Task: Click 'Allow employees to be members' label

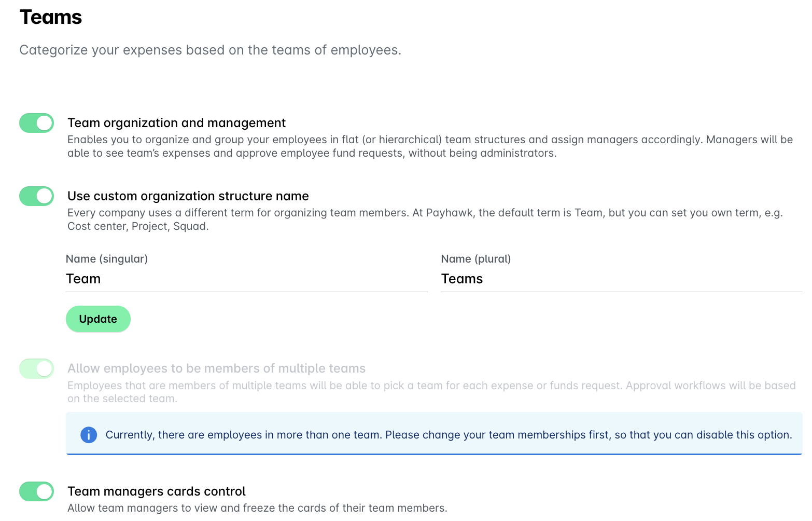Action: [217, 368]
